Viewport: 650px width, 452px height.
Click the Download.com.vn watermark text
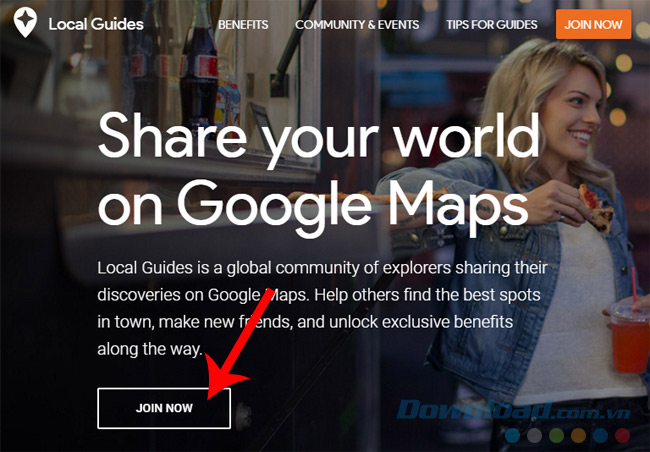[513, 411]
